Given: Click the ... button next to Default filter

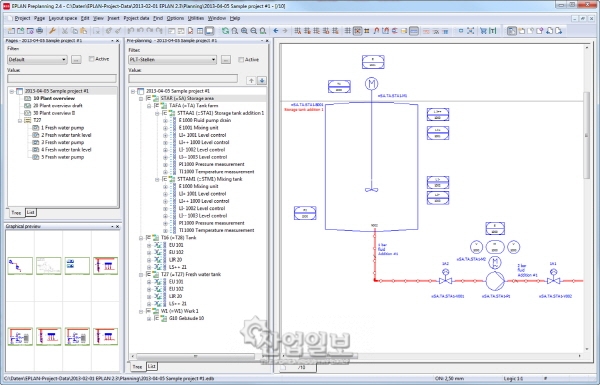Looking at the screenshot, I should pos(76,60).
